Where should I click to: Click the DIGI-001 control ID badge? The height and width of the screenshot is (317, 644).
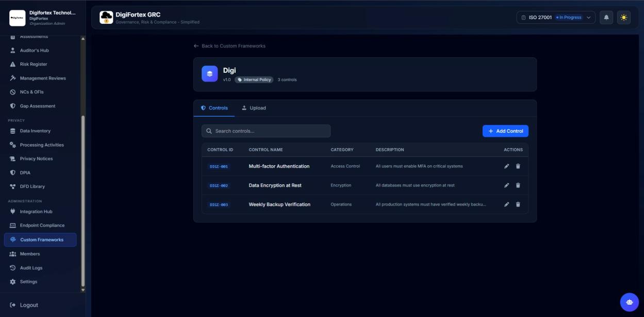[x=219, y=167]
